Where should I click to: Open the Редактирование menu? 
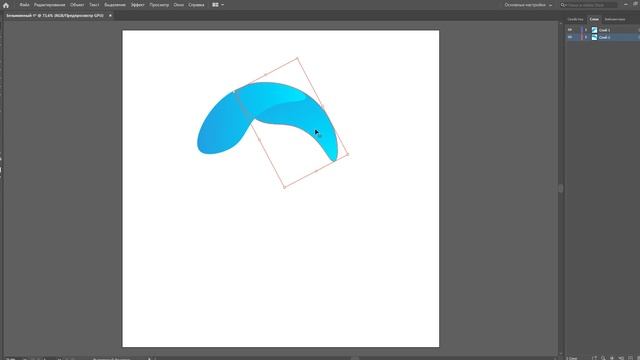point(49,5)
